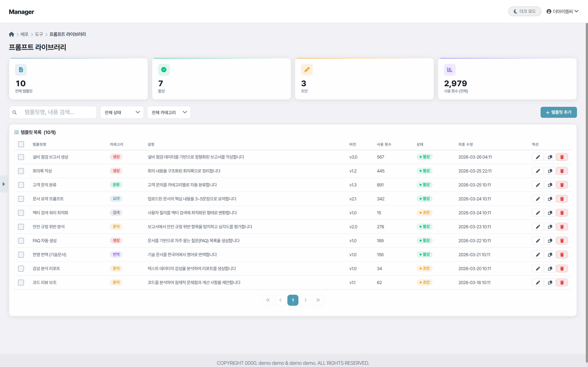
Task: Expand the collapsed left sidebar arrow
Action: [x=3, y=184]
